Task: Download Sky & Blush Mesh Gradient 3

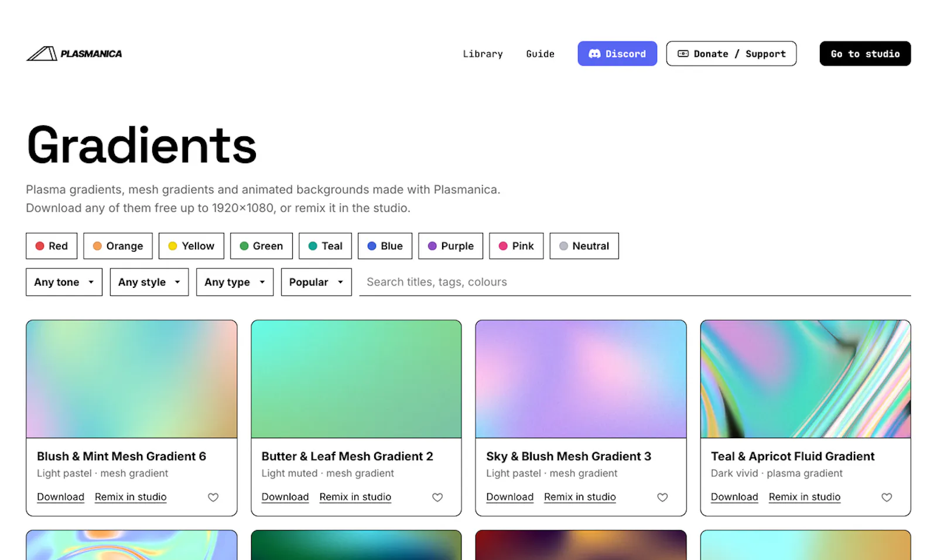Action: pos(509,497)
